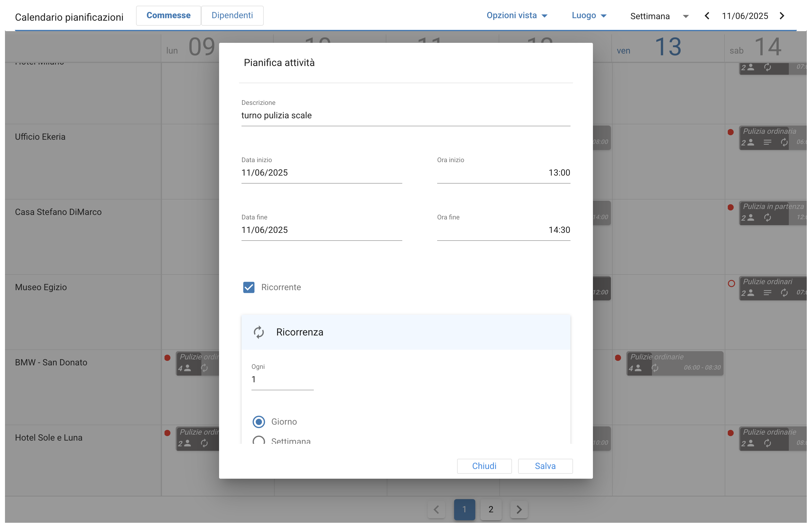Click red dot beside Pulizia in partenza event
The height and width of the screenshot is (528, 812).
coord(731,207)
